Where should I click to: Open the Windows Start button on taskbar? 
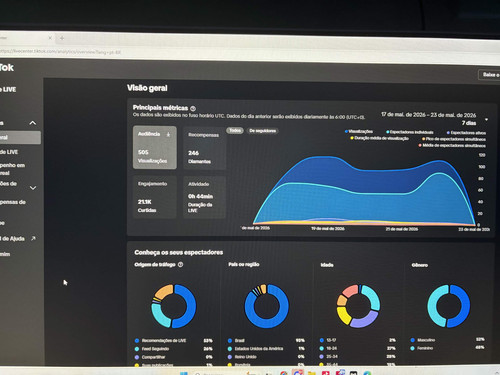(x=184, y=373)
